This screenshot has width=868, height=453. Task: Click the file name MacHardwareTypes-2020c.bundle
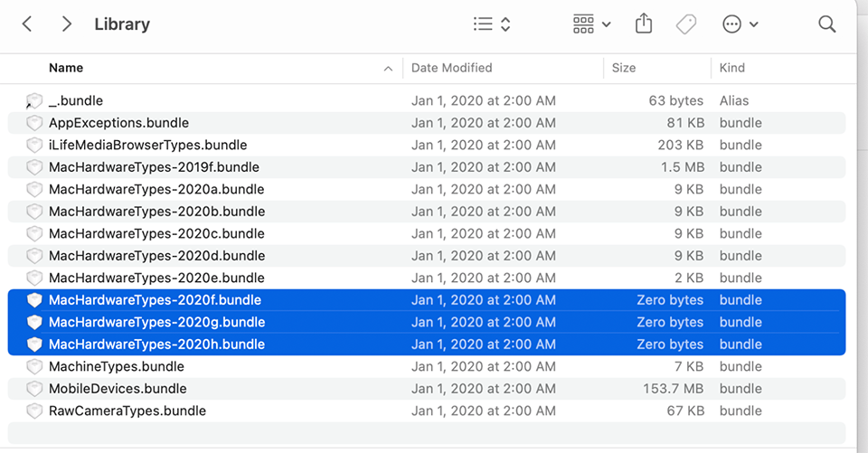tap(156, 233)
